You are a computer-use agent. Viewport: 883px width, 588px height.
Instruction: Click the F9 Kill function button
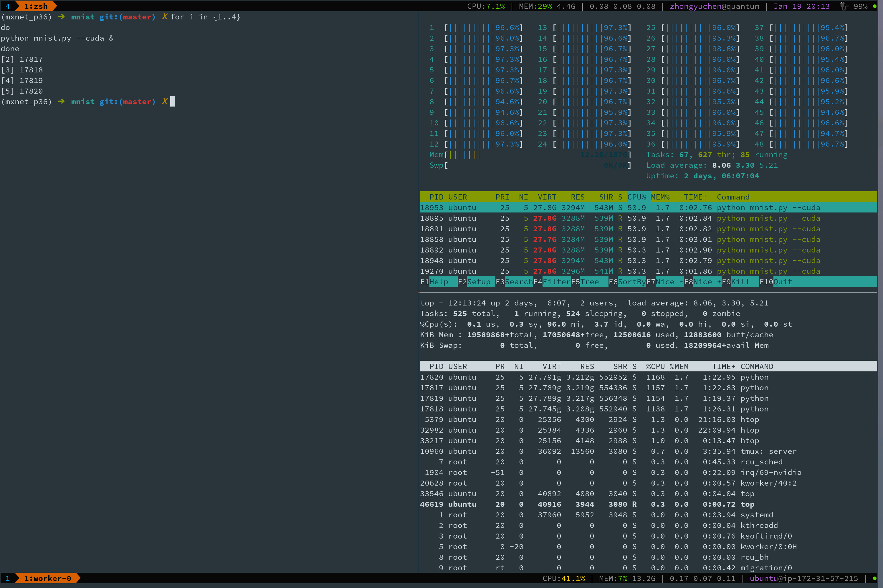point(740,282)
